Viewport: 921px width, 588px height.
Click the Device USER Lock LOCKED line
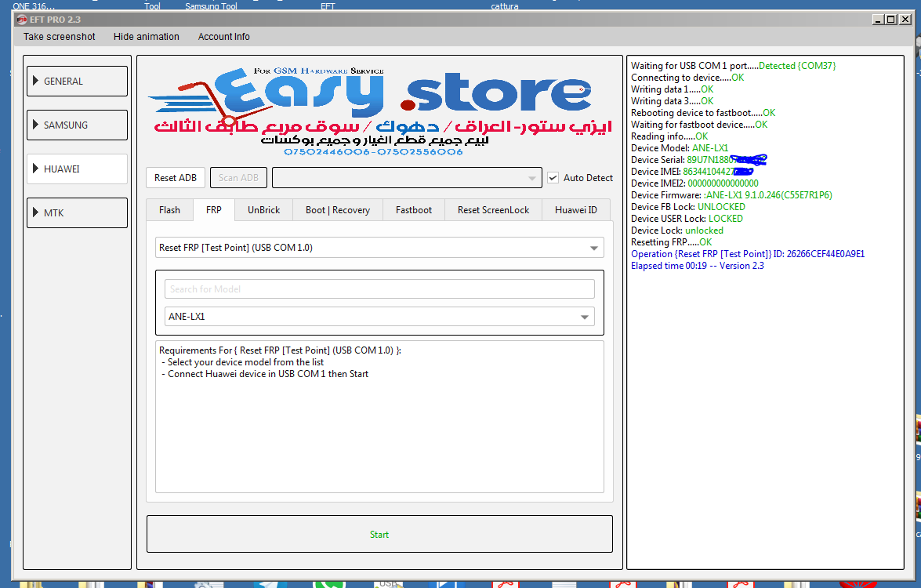(x=687, y=219)
